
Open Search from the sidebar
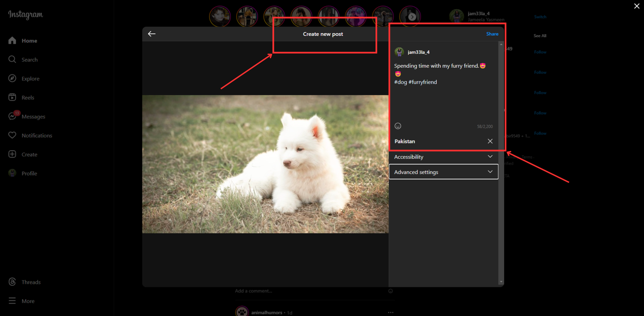tap(23, 60)
